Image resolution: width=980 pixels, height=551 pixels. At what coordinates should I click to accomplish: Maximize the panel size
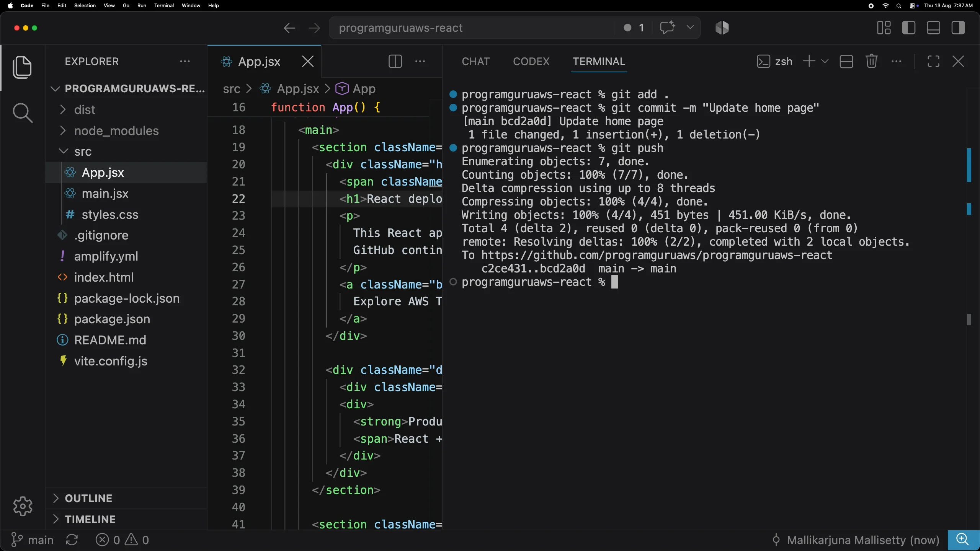point(933,61)
